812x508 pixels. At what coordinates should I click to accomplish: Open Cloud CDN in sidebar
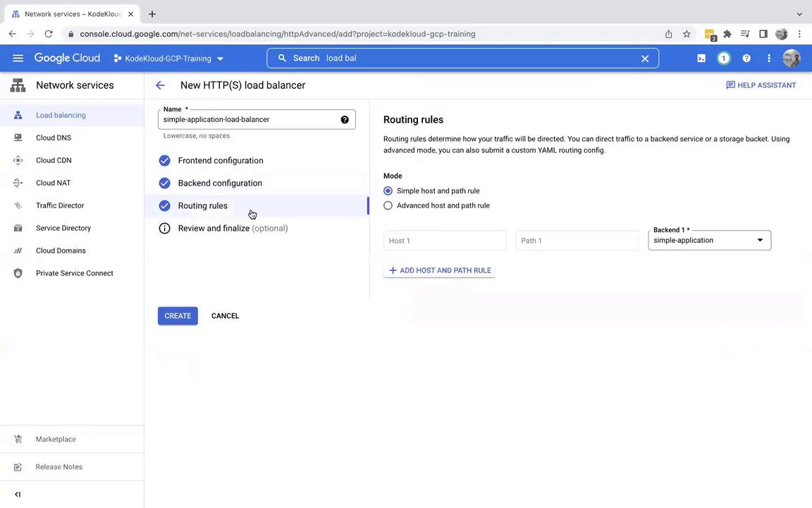[54, 160]
